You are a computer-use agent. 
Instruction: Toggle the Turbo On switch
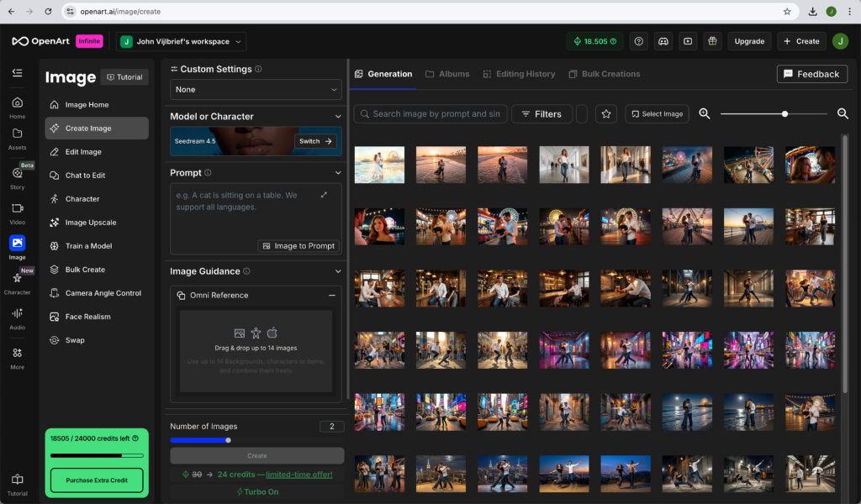(x=257, y=491)
